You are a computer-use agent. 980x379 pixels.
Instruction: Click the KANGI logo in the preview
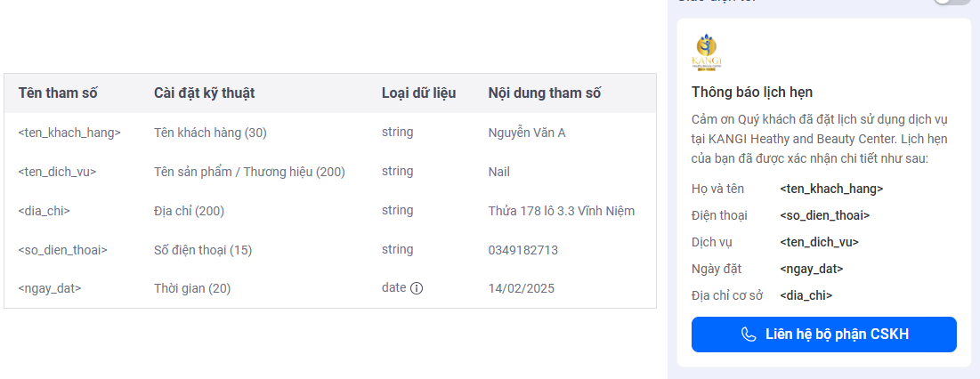[708, 52]
